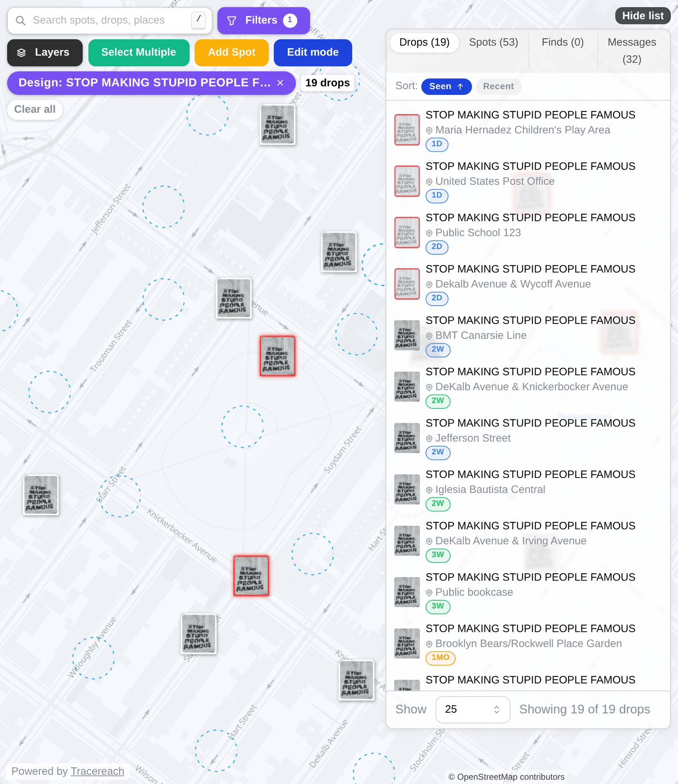The image size is (678, 784).
Task: Click the Filters active count badge 1
Action: (x=290, y=20)
